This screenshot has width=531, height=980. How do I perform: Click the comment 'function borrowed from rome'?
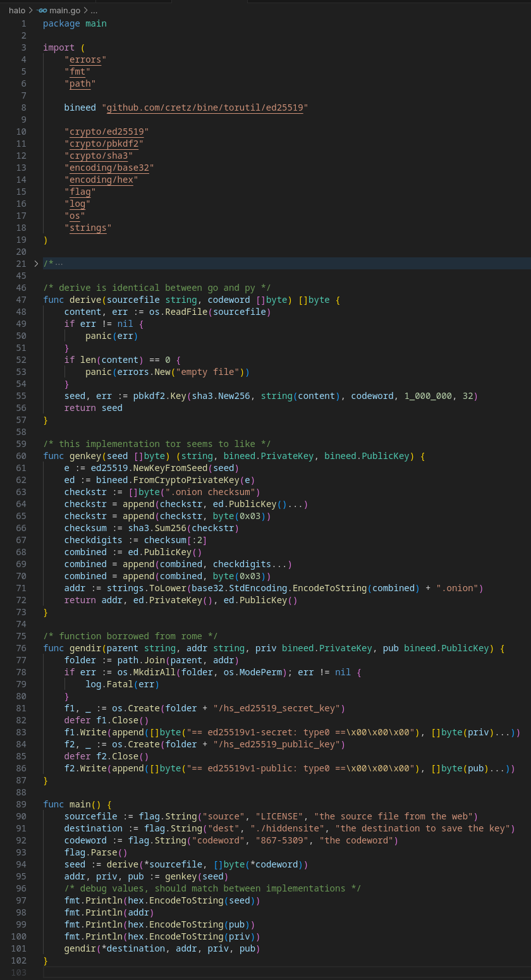130,636
